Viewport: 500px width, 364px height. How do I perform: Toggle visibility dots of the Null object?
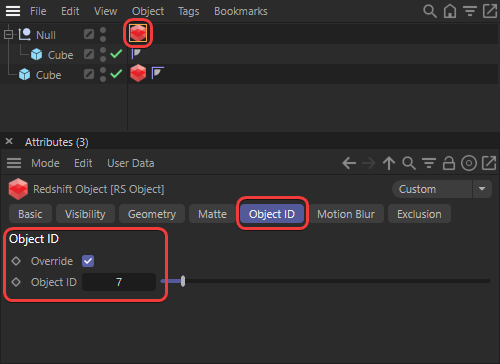(103, 34)
